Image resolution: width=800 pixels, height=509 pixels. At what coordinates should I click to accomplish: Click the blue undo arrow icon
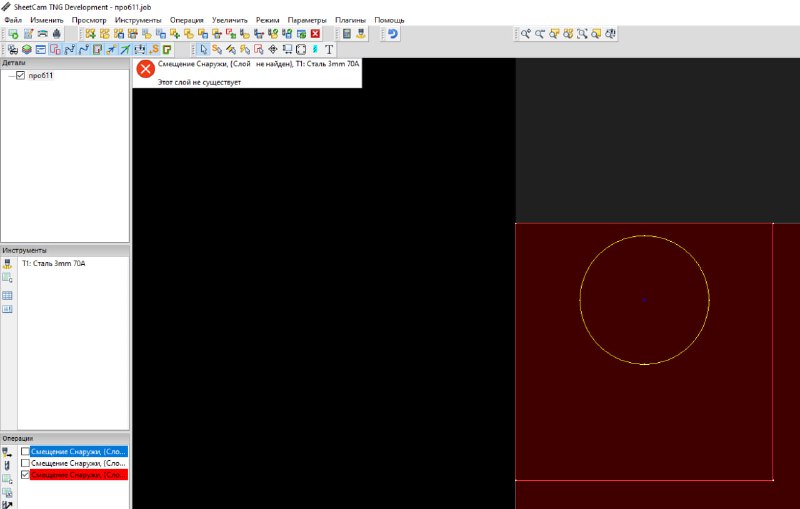click(393, 34)
